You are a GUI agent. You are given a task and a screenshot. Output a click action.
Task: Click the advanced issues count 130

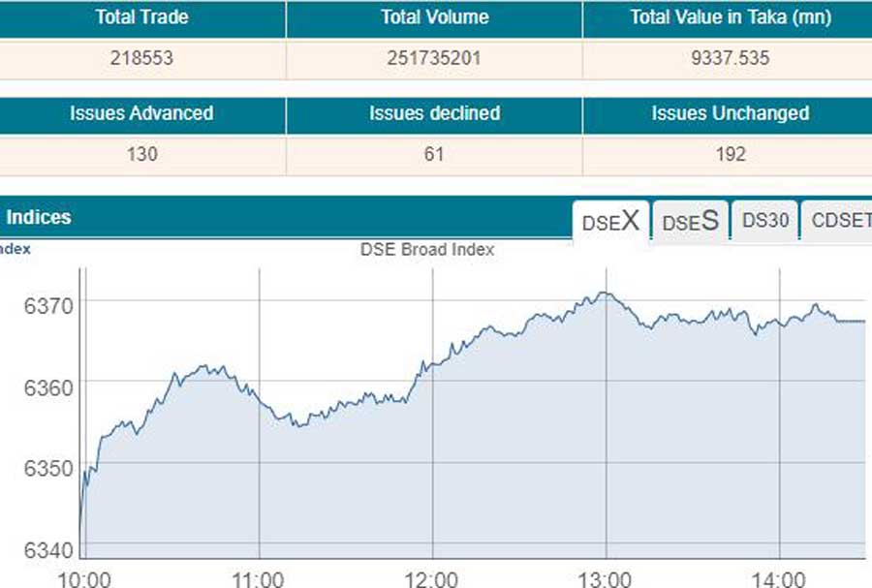(x=140, y=154)
